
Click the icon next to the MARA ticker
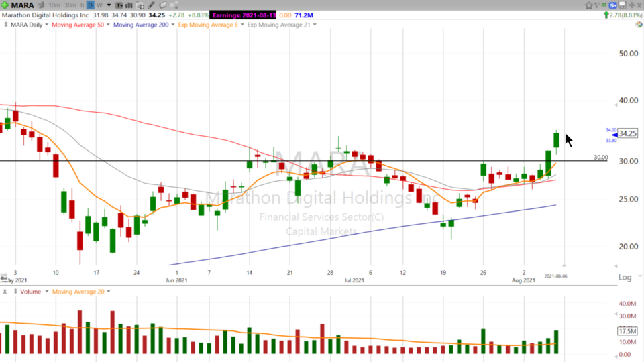[x=41, y=5]
